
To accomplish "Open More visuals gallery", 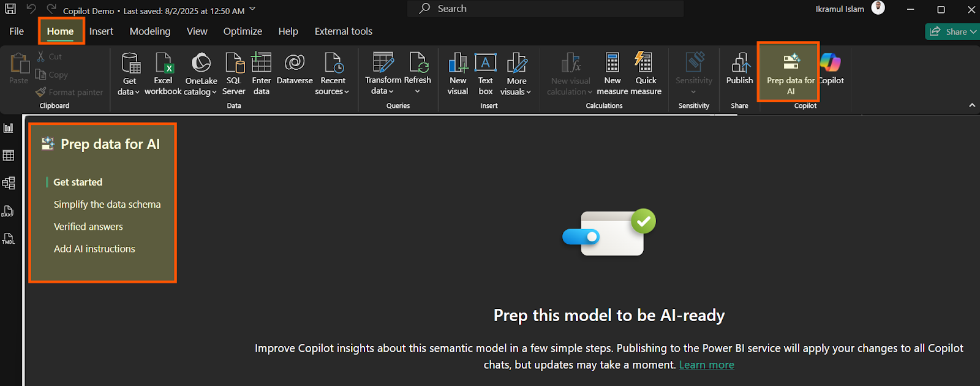I will click(x=516, y=74).
